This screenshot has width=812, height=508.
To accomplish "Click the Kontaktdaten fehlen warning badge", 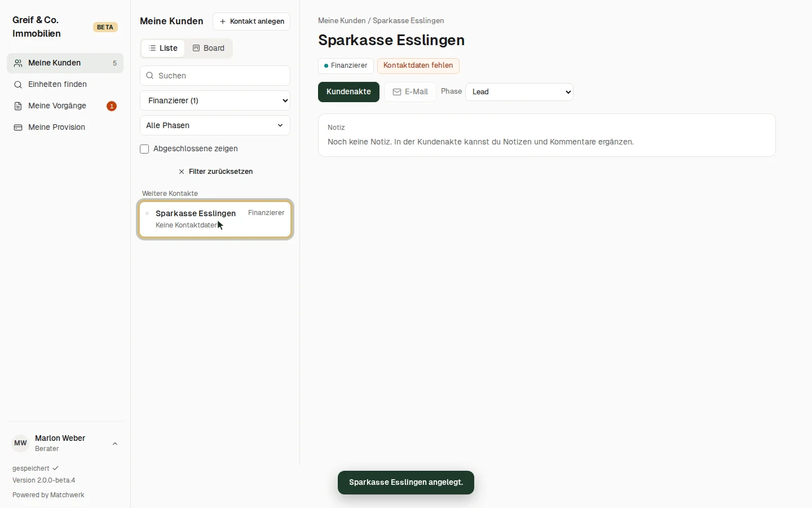I will click(x=418, y=65).
